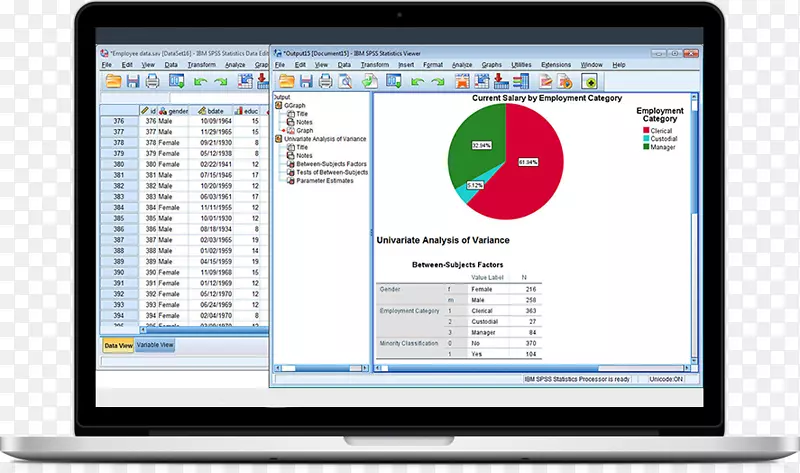Open Analyze menu in Data Editor window

click(235, 65)
